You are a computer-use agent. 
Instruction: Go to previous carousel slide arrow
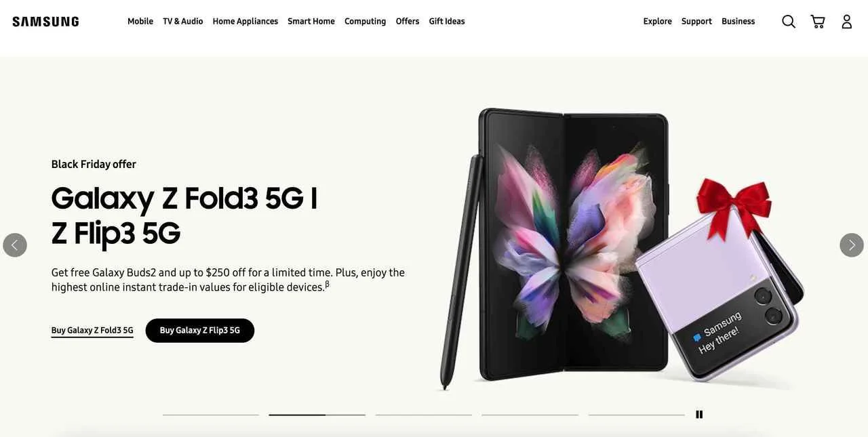coord(15,245)
